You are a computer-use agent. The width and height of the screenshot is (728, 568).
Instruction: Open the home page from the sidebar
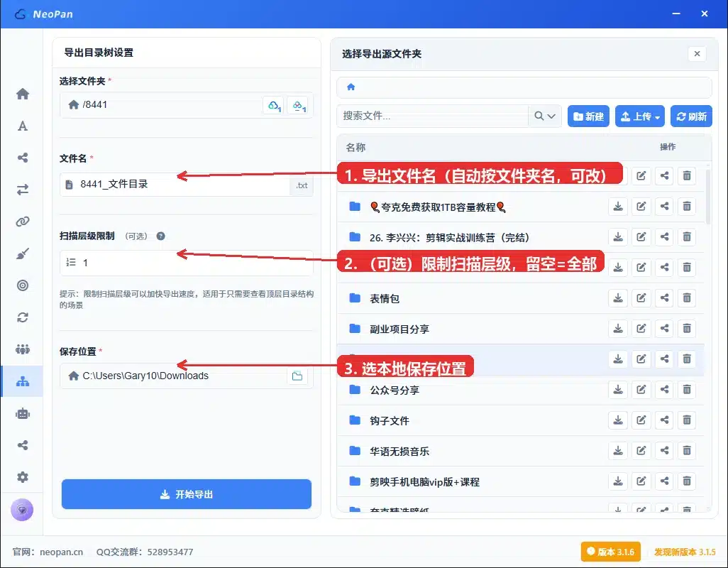pos(22,94)
